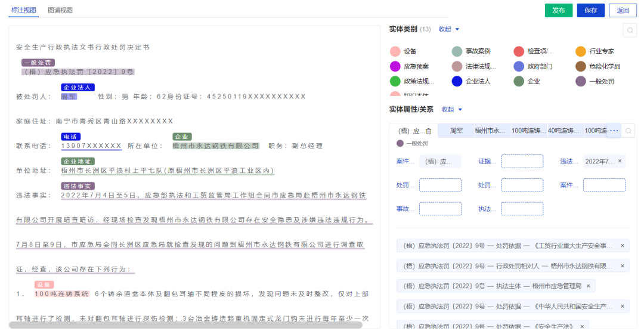The image size is (644, 334).
Task: Remove the 行政处罚相对人 relation tag
Action: click(x=622, y=265)
